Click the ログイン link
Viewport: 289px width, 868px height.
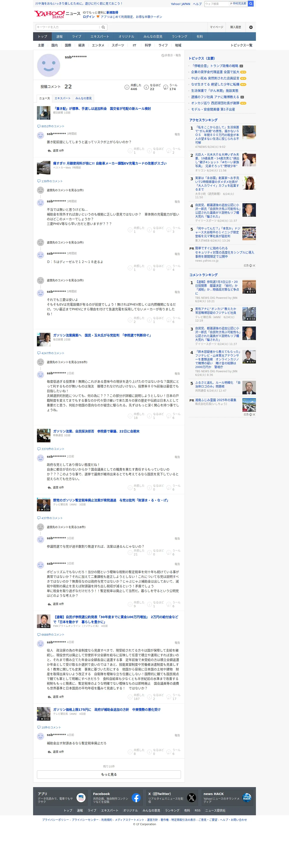pyautogui.click(x=88, y=16)
